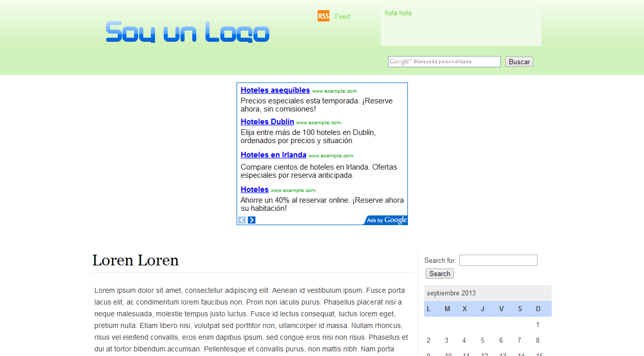This screenshot has width=644, height=356.
Task: Go to the previous ad with the left arrow
Action: pyautogui.click(x=242, y=220)
